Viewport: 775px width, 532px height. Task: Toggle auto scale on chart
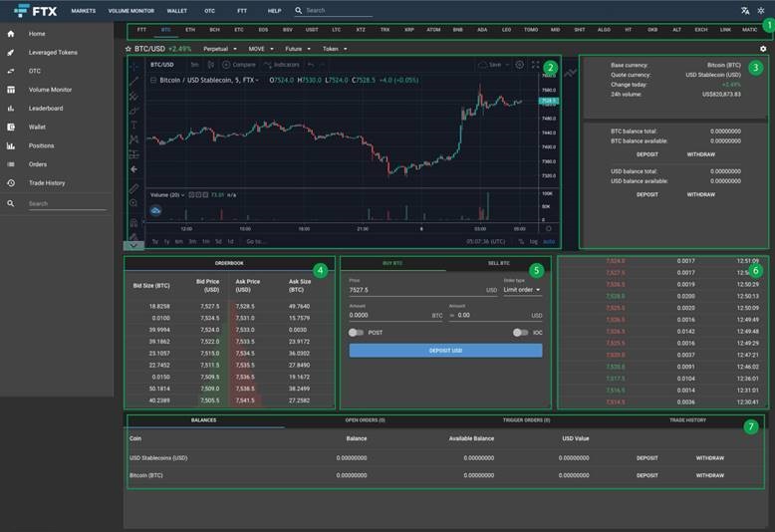point(549,242)
